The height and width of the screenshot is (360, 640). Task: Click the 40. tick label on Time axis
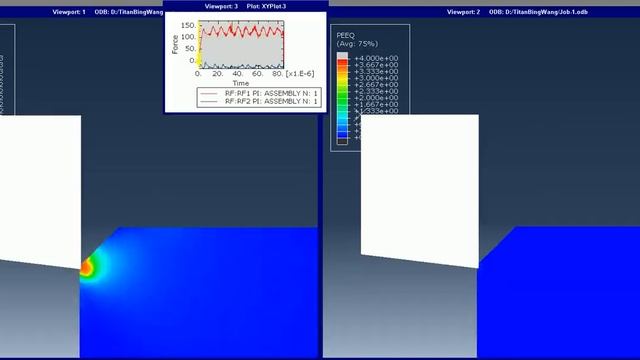238,73
